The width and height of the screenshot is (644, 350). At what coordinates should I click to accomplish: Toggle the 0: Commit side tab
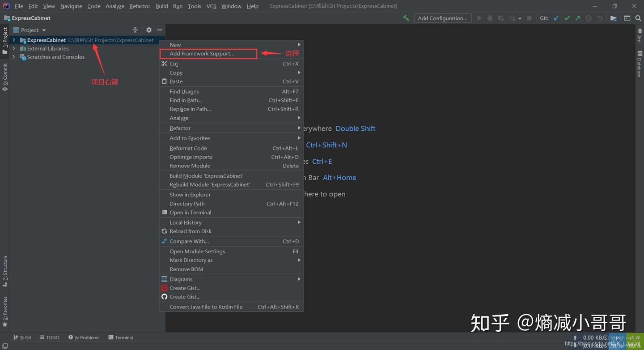point(5,77)
